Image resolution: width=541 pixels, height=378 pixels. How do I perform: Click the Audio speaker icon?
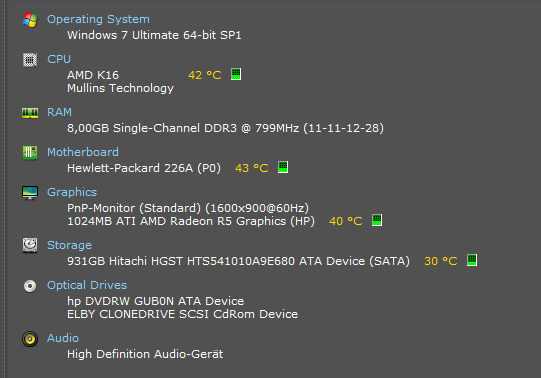pyautogui.click(x=30, y=339)
